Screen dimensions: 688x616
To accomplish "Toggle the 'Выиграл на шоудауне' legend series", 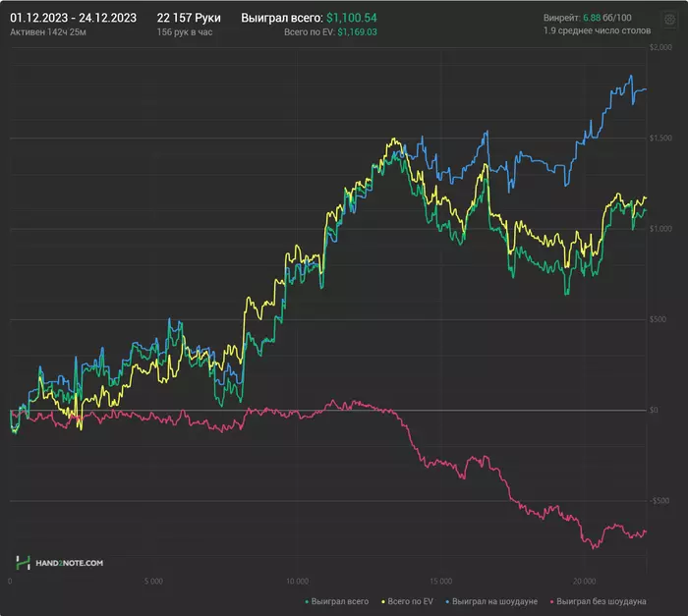I will (x=491, y=601).
